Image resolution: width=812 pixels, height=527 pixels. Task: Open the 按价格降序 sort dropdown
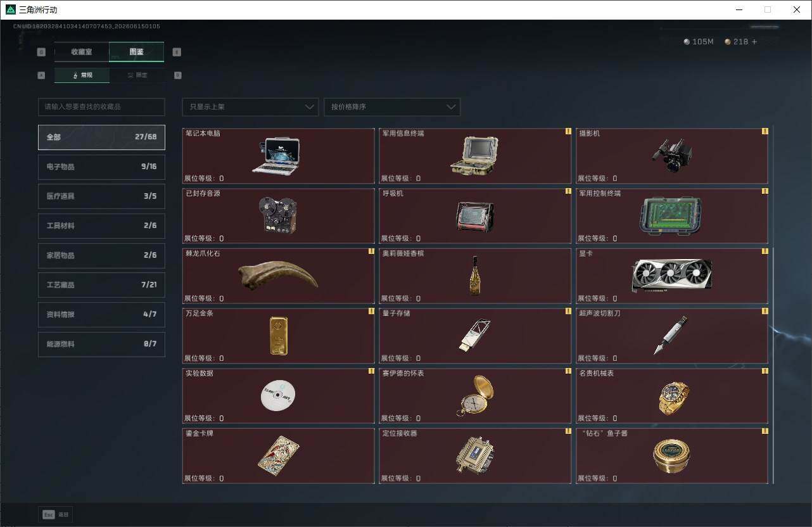(x=392, y=107)
